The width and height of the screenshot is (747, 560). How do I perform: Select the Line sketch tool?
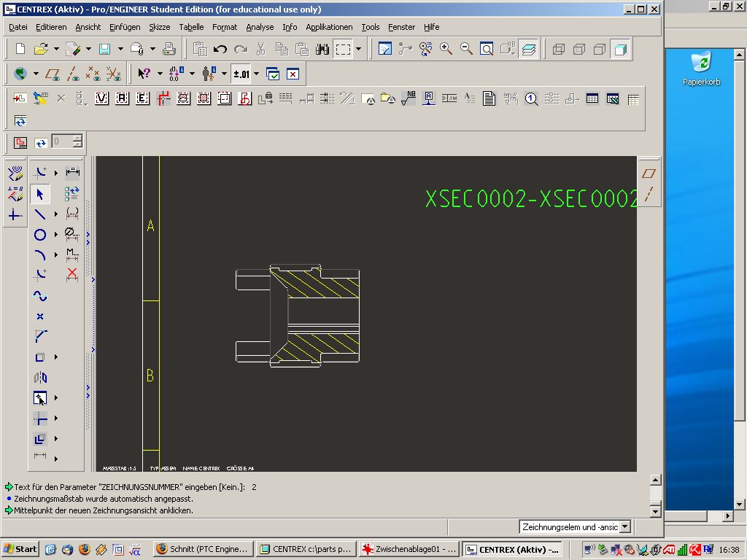pos(40,214)
